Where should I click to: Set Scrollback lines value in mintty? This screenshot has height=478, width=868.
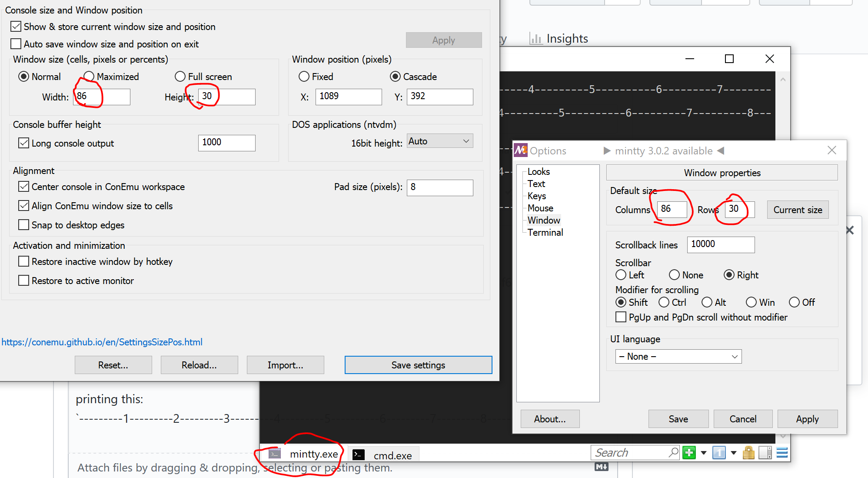tap(721, 244)
